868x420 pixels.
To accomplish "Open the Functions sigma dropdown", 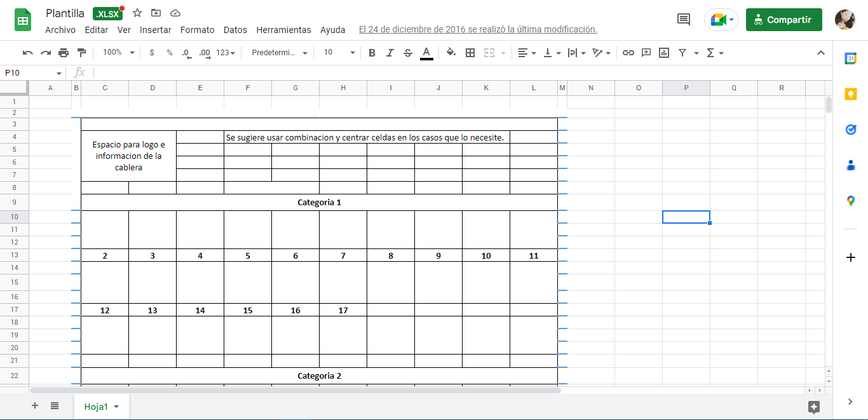I will pos(715,53).
